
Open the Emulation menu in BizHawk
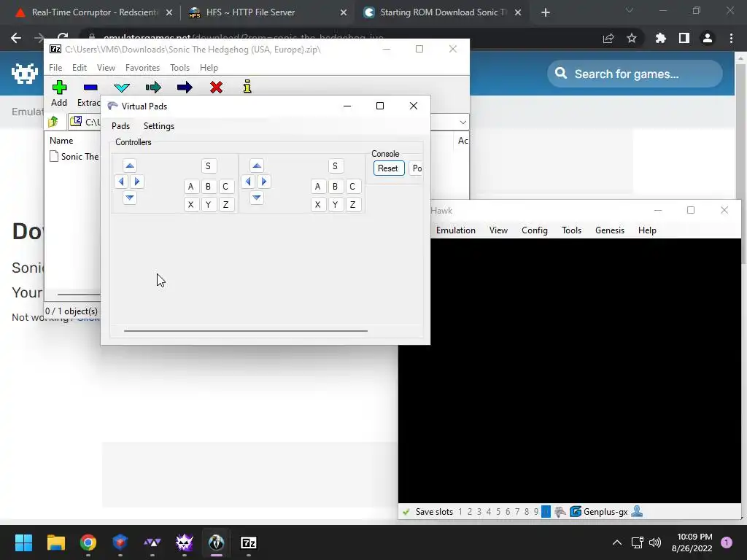[x=455, y=230]
